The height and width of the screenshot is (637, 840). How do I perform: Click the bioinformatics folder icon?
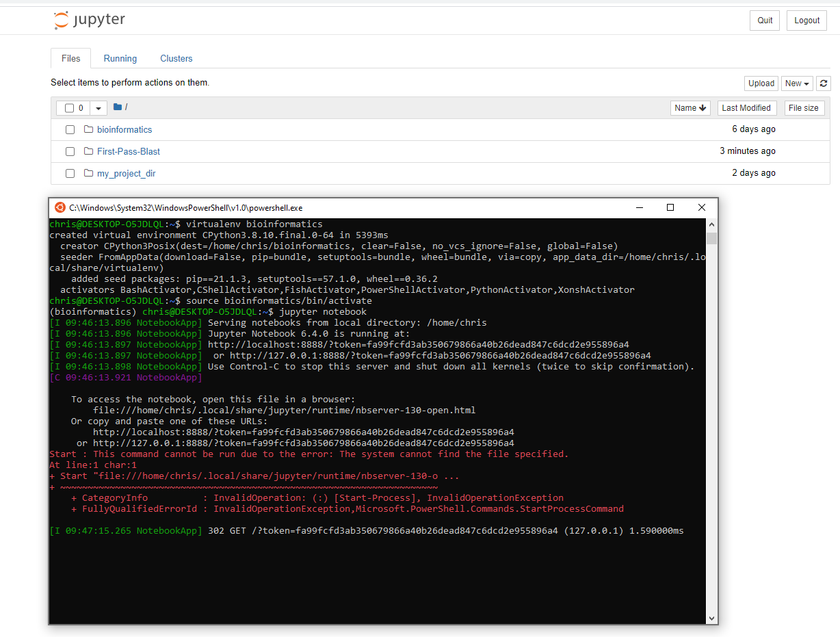click(88, 129)
